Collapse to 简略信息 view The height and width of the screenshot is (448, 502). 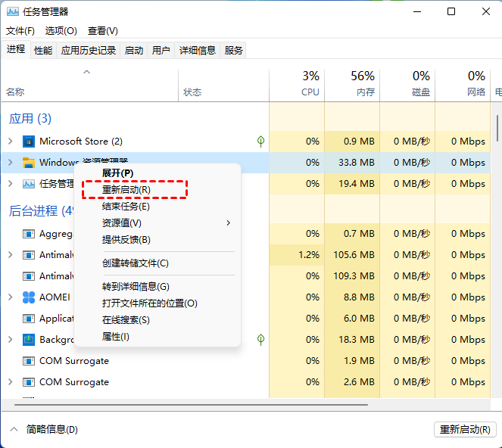tap(44, 429)
